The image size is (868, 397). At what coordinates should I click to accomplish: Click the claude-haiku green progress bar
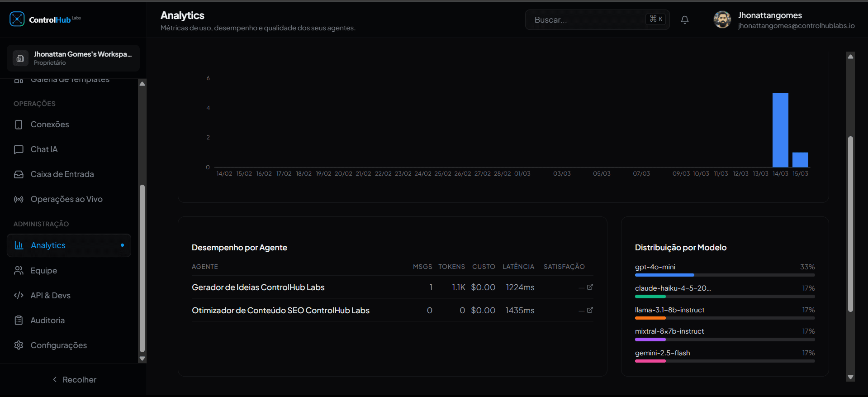650,297
